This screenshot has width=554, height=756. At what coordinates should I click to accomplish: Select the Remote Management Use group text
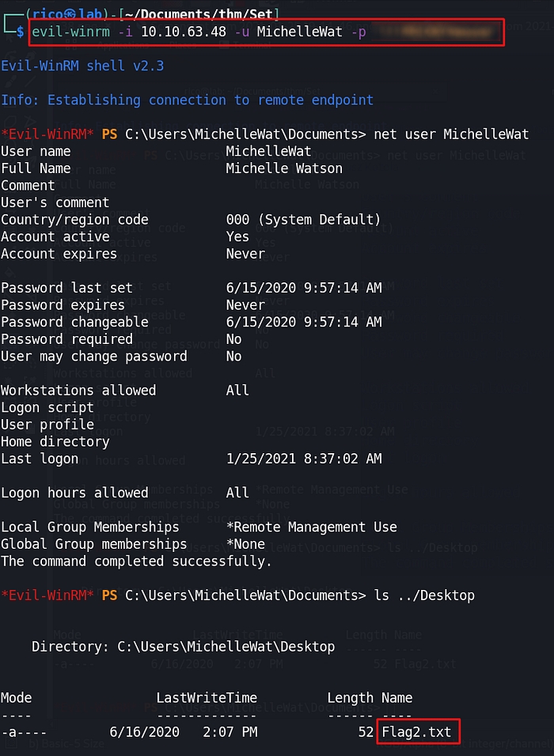[312, 527]
